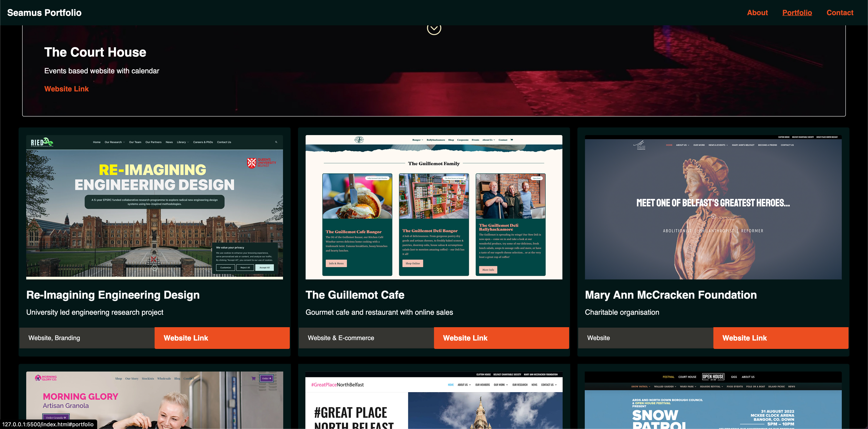Screen dimensions: 868x429
Task: Click the Seamus Portfolio site title
Action: pos(44,12)
